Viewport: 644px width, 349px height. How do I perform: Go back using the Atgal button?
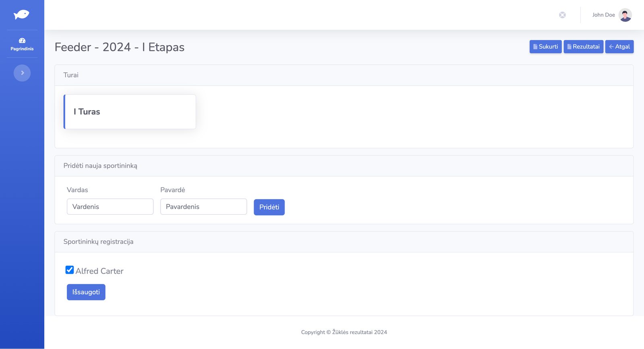619,47
